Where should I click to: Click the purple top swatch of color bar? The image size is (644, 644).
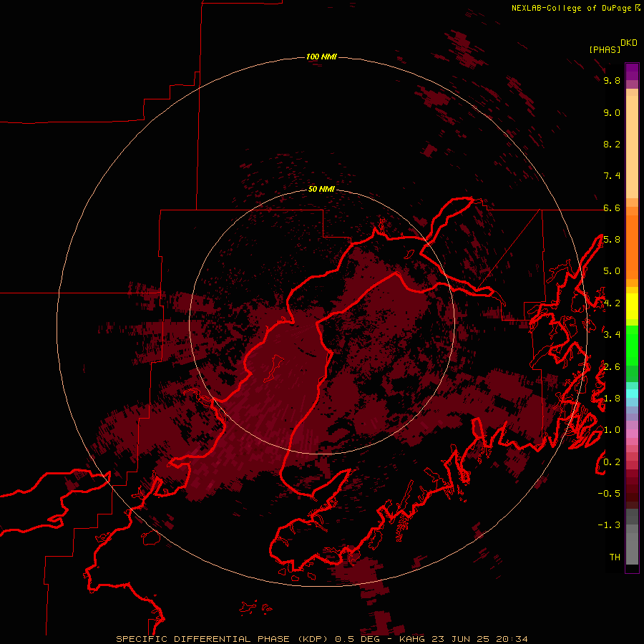(x=632, y=71)
